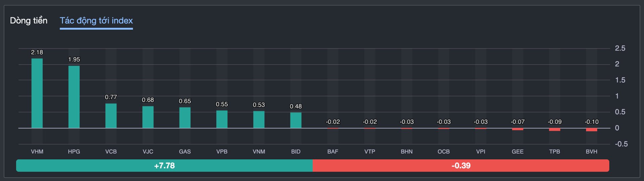Screen dimensions: 644x181
Task: Click the -0.03 value above VPI
Action: pyautogui.click(x=481, y=122)
